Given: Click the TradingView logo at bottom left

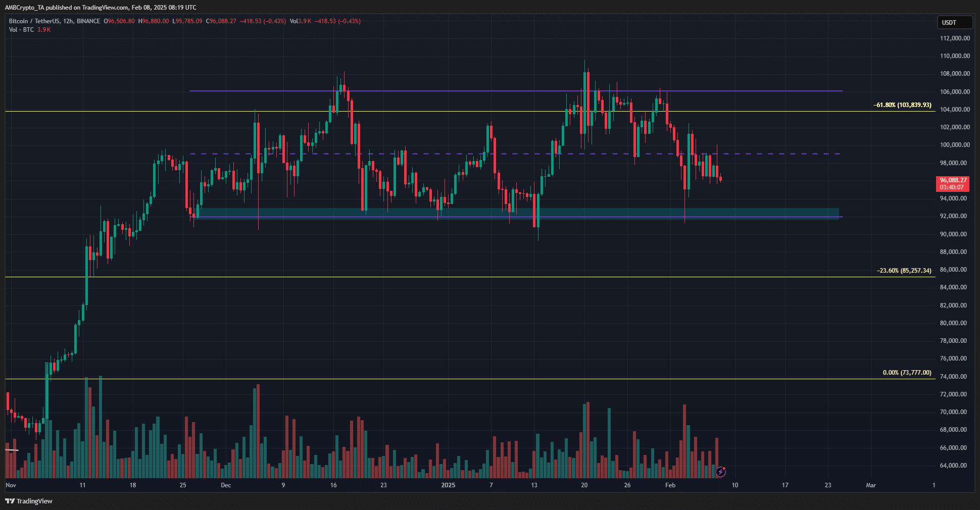Looking at the screenshot, I should [29, 501].
